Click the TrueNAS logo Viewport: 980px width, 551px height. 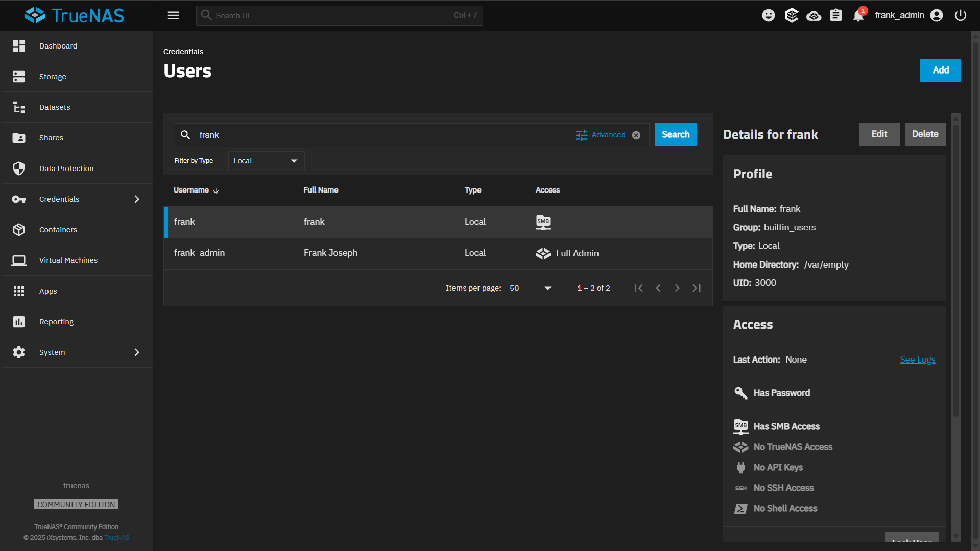tap(74, 15)
